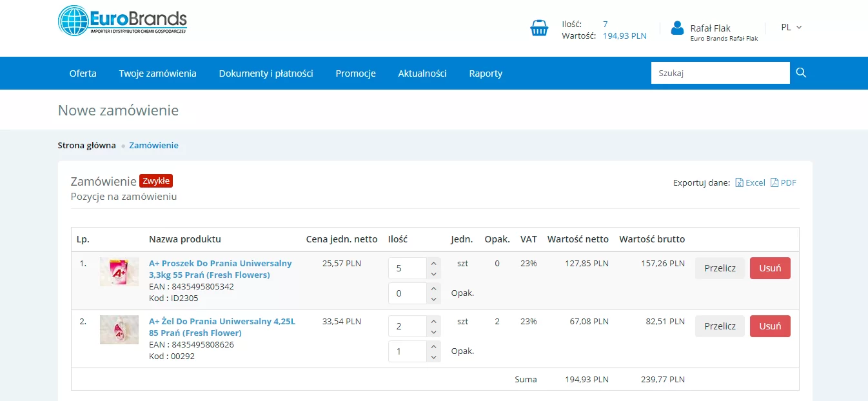Click the Kod : 00292 text
868x401 pixels.
click(x=172, y=357)
